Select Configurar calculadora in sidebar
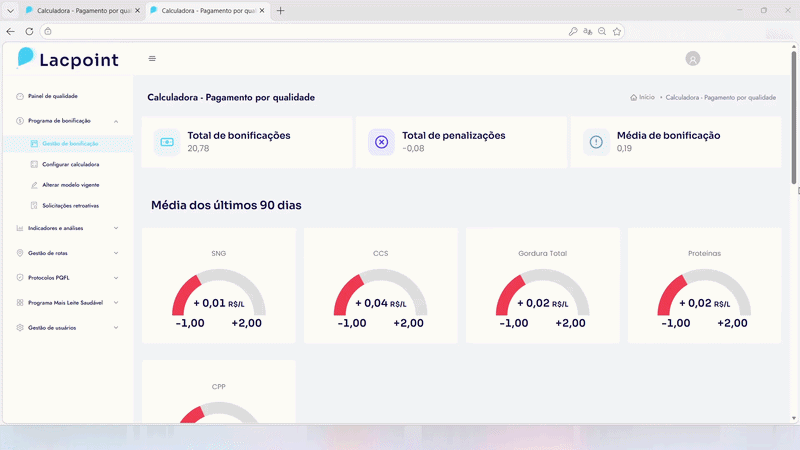This screenshot has height=450, width=800. click(70, 164)
